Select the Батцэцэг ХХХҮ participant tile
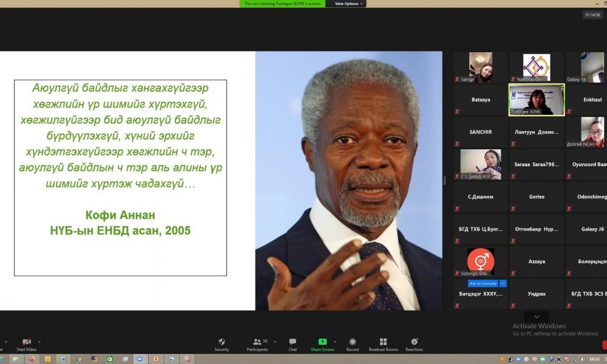 pyautogui.click(x=481, y=294)
